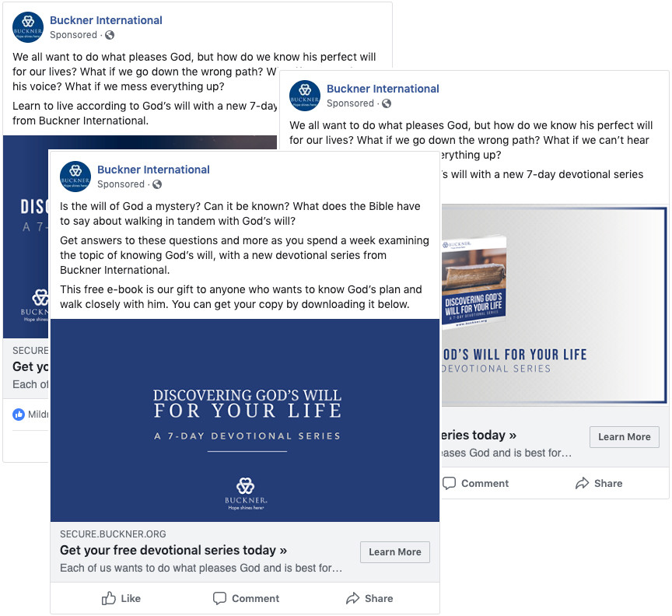This screenshot has height=616, width=672.
Task: Click the Buckner logo avatar on the right ad
Action: [305, 96]
